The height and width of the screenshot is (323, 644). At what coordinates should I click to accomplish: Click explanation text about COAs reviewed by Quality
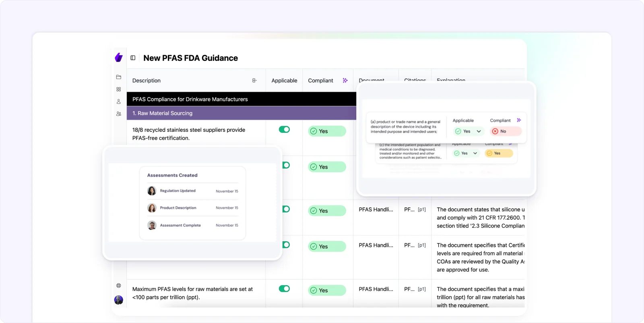tap(481, 257)
